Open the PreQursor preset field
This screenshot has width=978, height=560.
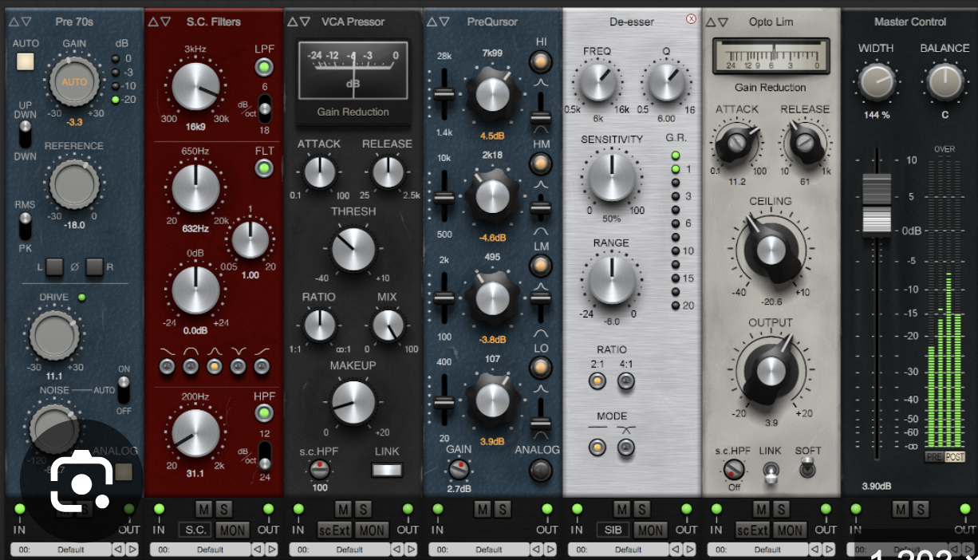[479, 549]
